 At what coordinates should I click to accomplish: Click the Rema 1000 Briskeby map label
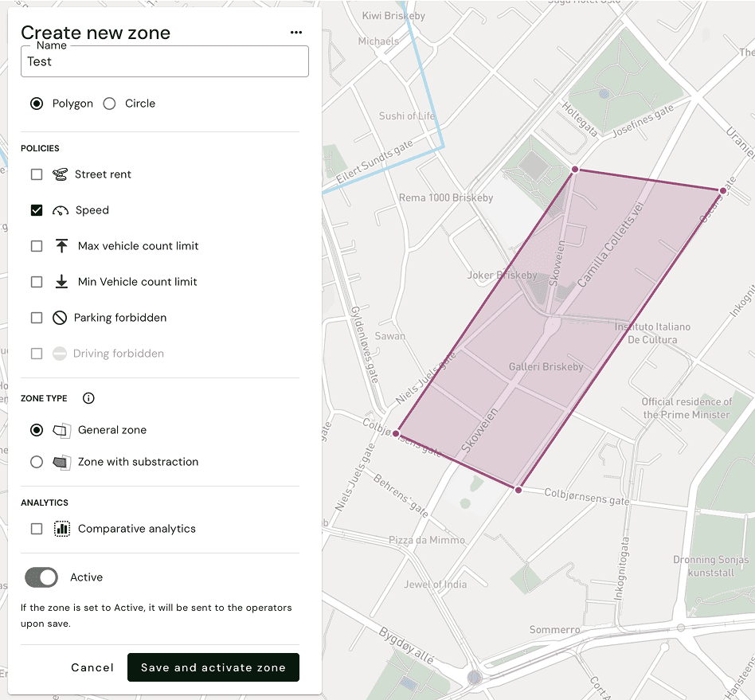446,197
